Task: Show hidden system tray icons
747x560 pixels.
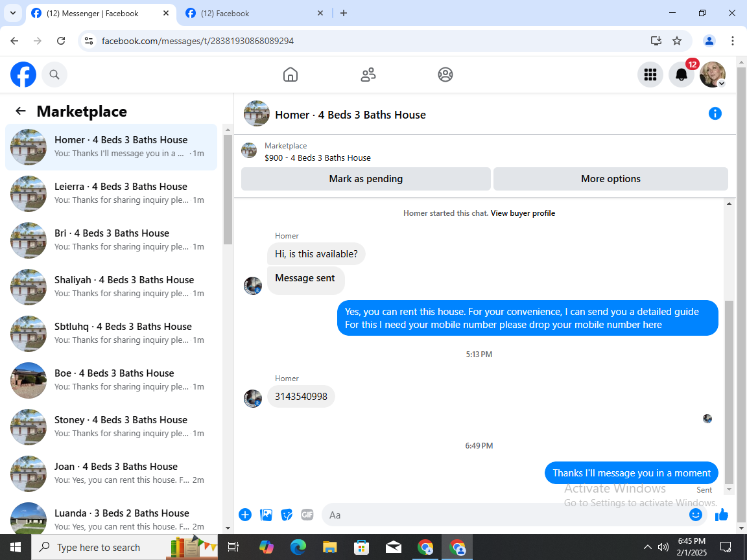Action: (647, 547)
